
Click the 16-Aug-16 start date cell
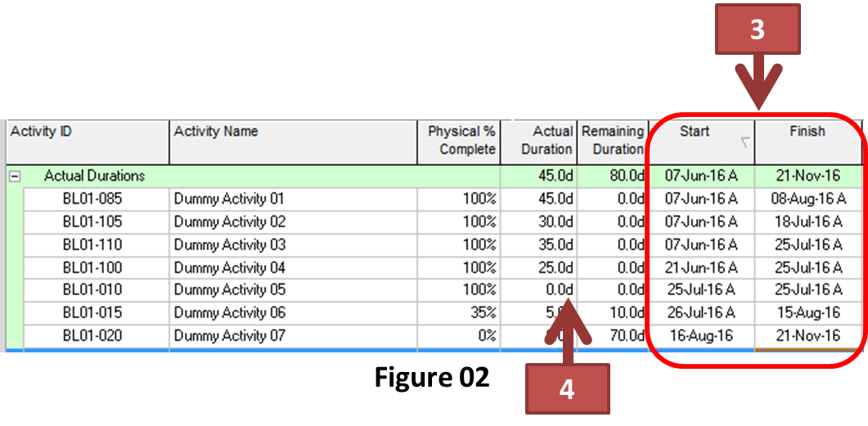701,335
